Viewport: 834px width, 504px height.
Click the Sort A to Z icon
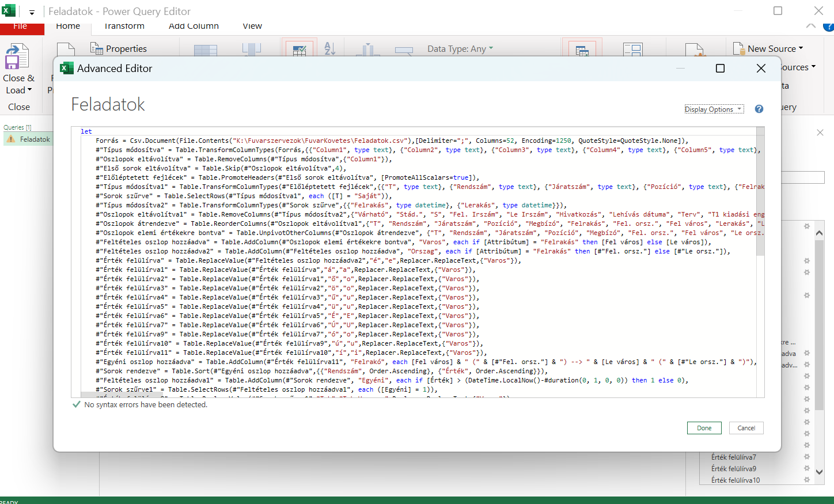click(x=330, y=48)
